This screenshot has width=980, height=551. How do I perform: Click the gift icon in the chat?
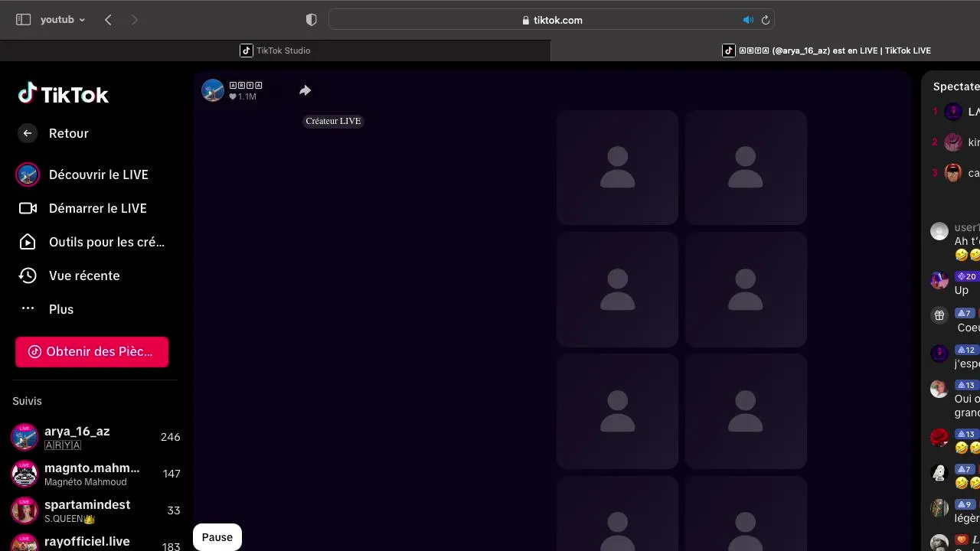[939, 315]
